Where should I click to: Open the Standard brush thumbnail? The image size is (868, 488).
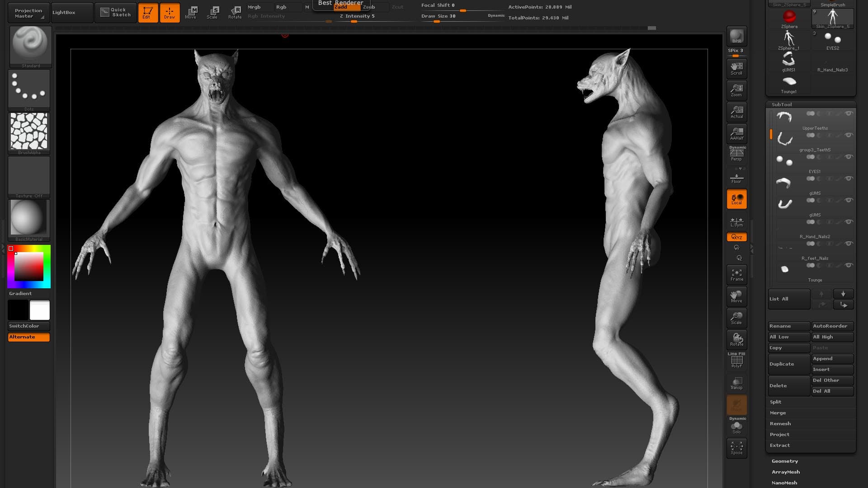[x=30, y=47]
